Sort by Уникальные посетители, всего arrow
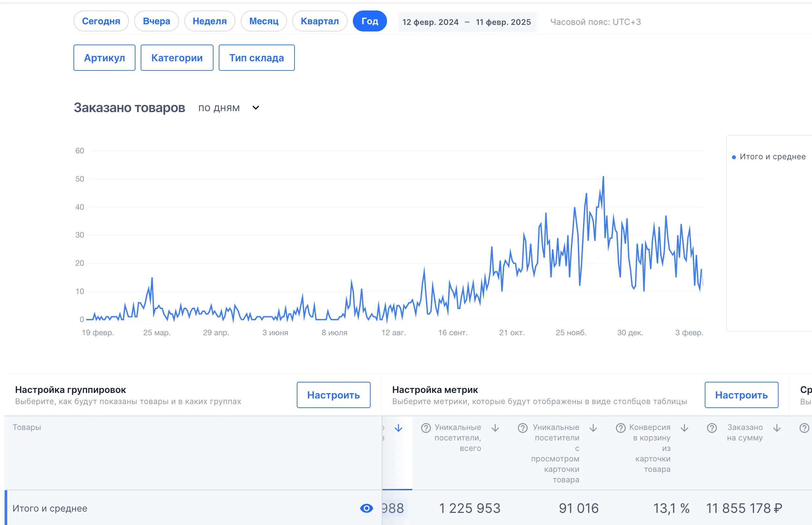The image size is (812, 525). [495, 428]
